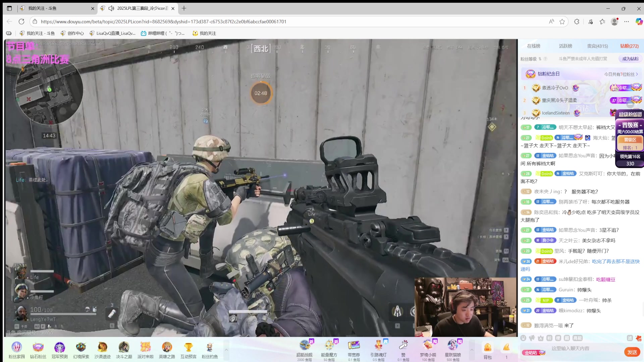The width and height of the screenshot is (644, 362).
Task: Open the emoji picker in chat
Action: pyautogui.click(x=523, y=338)
